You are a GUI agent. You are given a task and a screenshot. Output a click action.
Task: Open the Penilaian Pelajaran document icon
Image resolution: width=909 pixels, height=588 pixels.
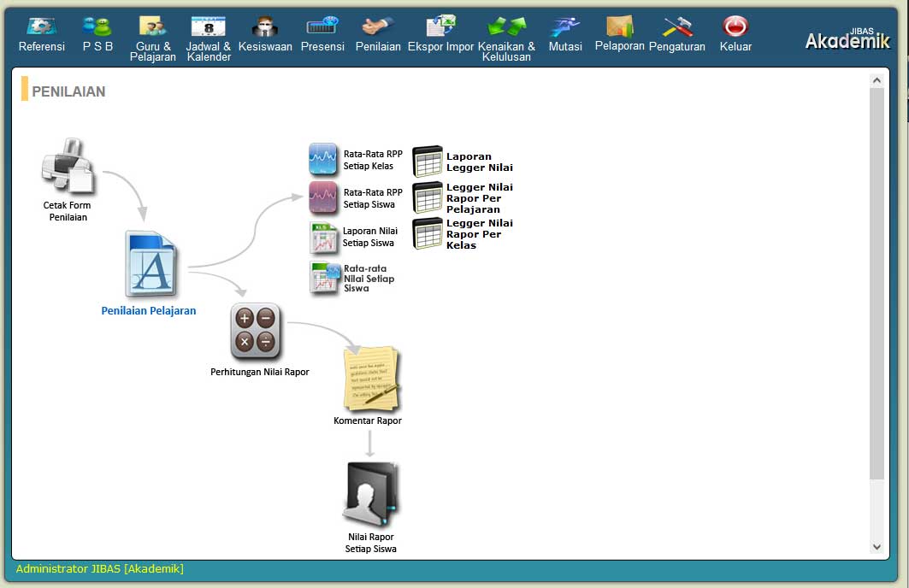[x=151, y=264]
